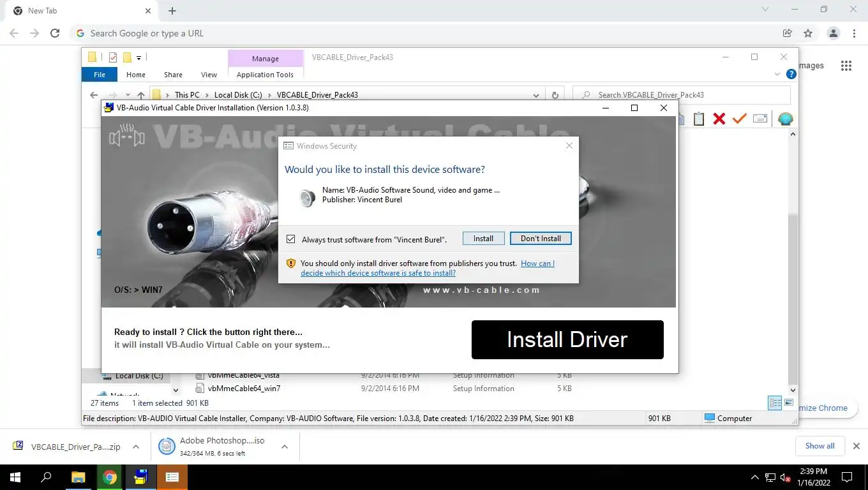Open File Explorer from taskbar
The width and height of the screenshot is (868, 490).
78,477
